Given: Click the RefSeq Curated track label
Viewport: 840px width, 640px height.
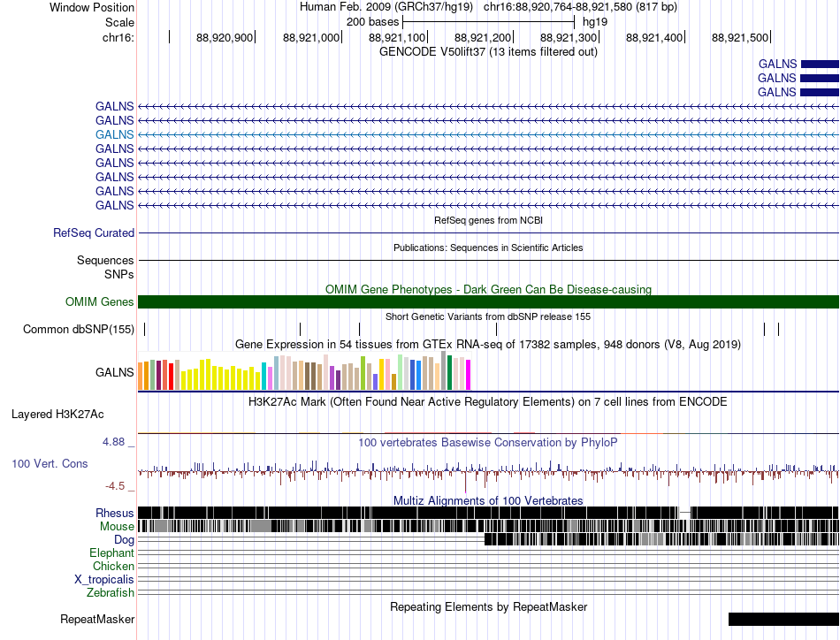Looking at the screenshot, I should (x=94, y=233).
